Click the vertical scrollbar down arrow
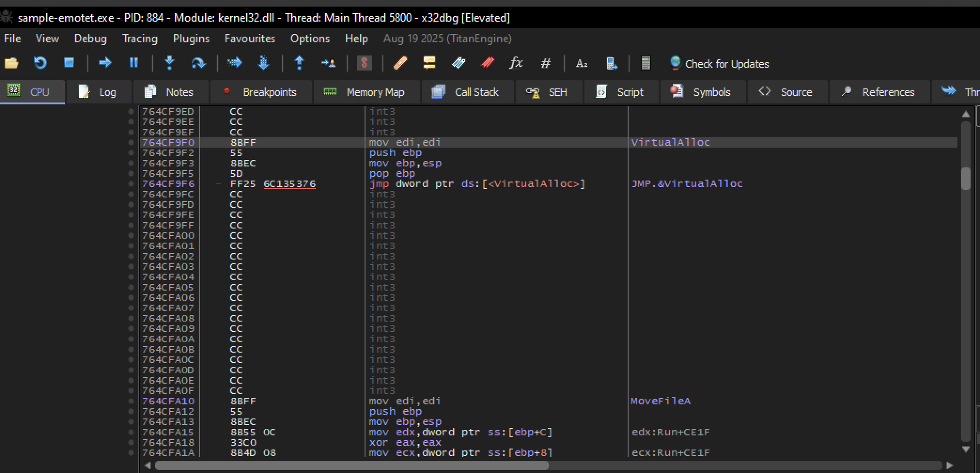The image size is (980, 473). click(x=965, y=449)
